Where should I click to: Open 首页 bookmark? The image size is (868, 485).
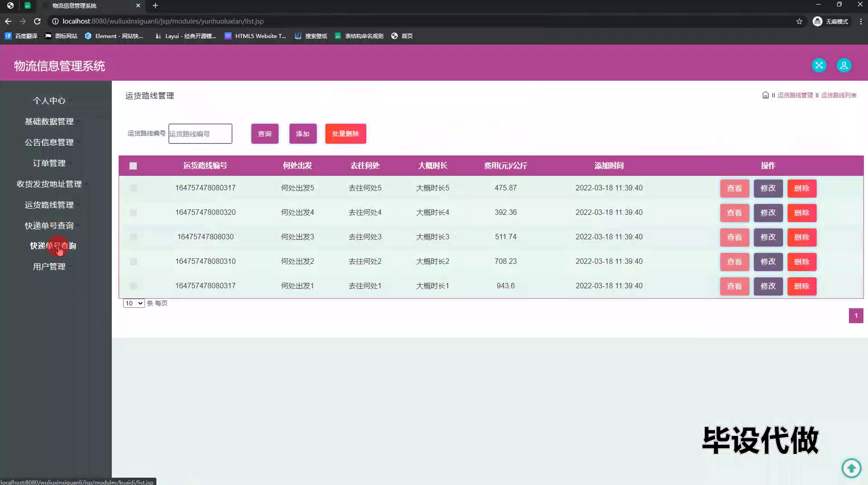tap(402, 36)
